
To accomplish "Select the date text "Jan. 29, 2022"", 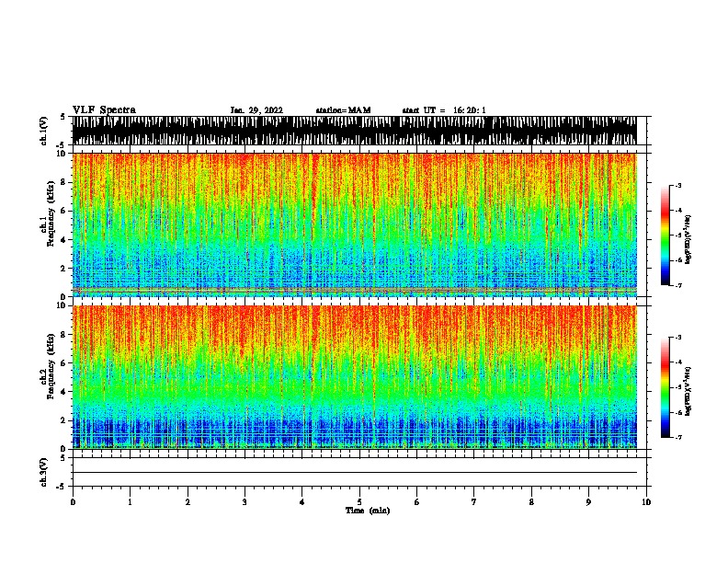I will coord(256,110).
